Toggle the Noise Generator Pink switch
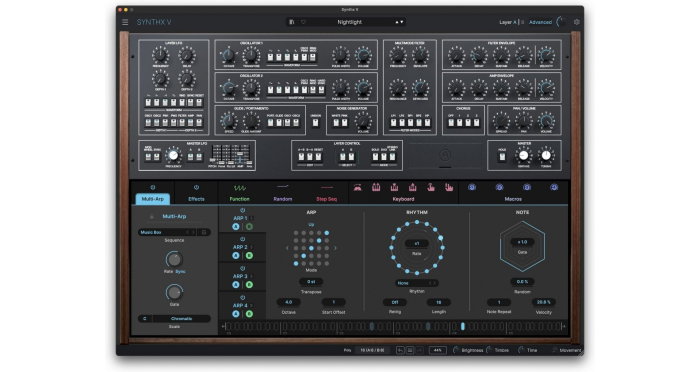This screenshot has height=372, width=700. click(345, 122)
